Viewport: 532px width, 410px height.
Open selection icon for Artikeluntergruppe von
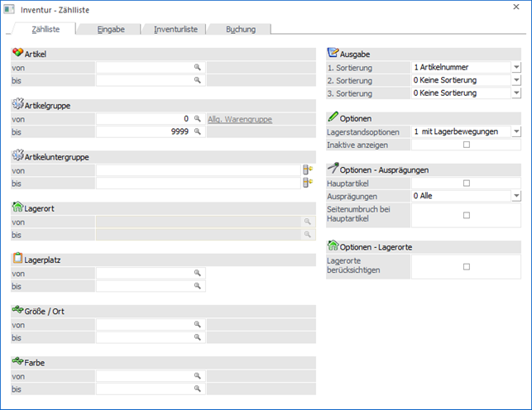click(308, 170)
